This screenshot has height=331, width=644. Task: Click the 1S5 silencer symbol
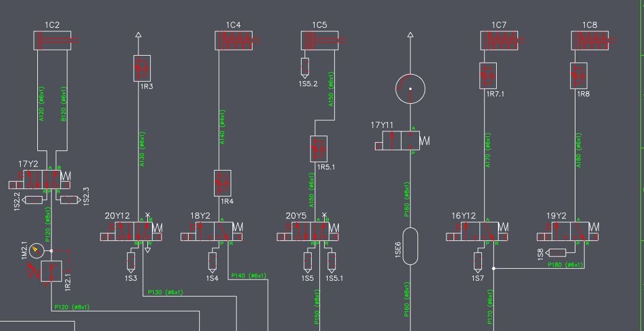[x=308, y=262]
